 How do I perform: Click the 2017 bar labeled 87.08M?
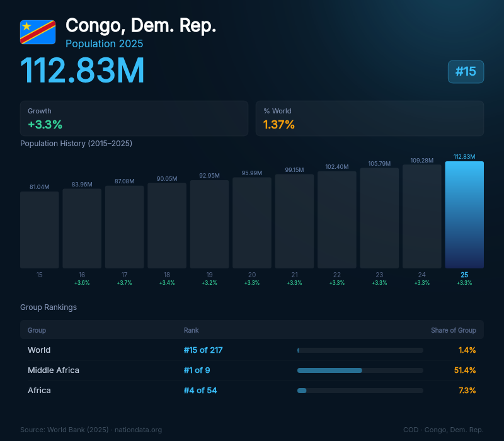124,227
